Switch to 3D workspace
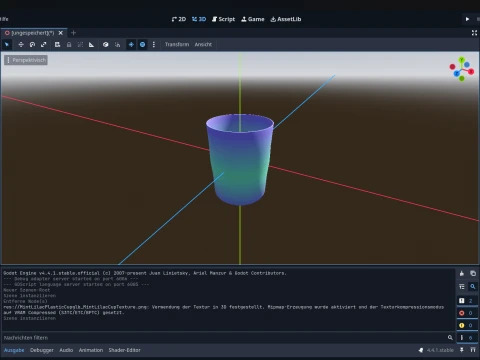 [x=199, y=19]
